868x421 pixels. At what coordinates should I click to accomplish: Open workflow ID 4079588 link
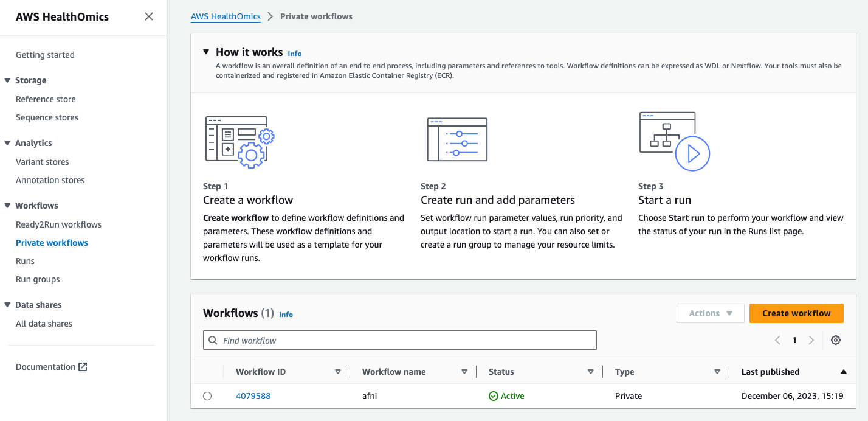click(x=253, y=396)
